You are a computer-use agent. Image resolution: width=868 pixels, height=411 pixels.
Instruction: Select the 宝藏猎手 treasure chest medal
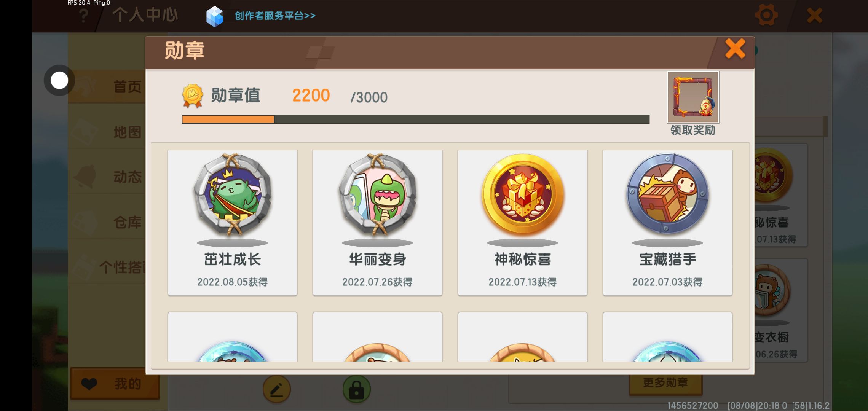click(667, 223)
